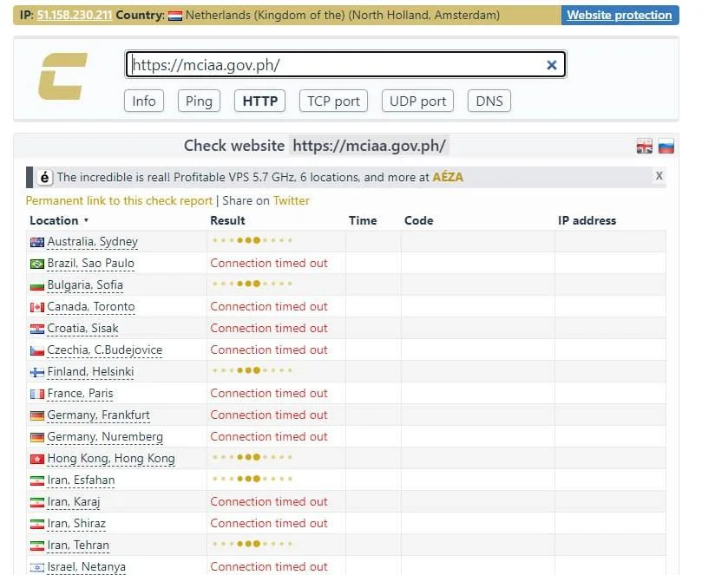Click the Germany, Frankfurt location
The height and width of the screenshot is (575, 728).
click(x=98, y=415)
